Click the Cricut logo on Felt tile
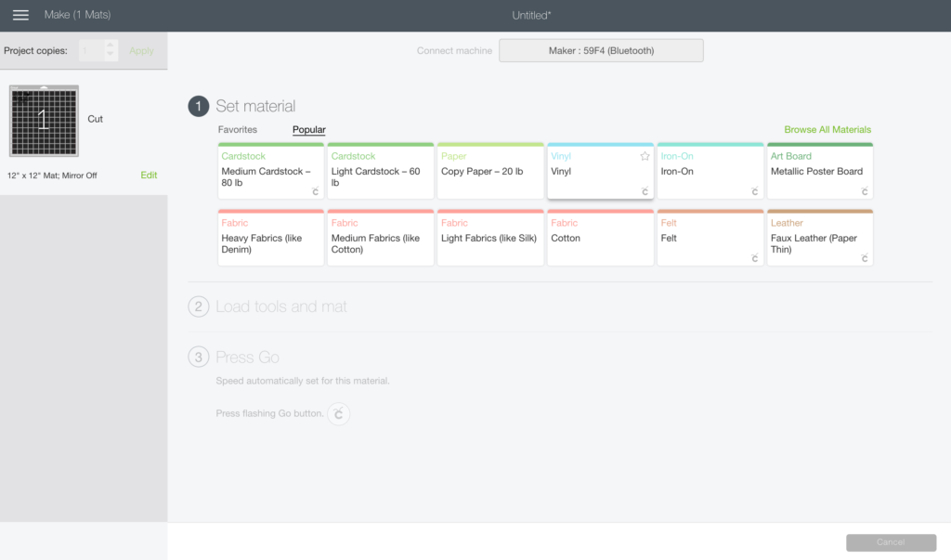The width and height of the screenshot is (951, 560). click(754, 258)
